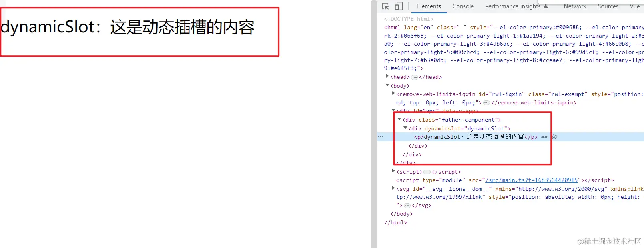
Task: Expand the first script element arrow
Action: 393,171
